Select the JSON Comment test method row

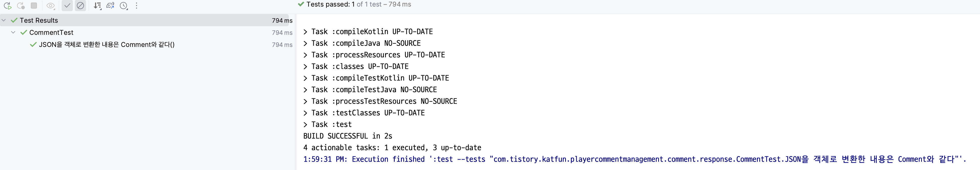147,44
